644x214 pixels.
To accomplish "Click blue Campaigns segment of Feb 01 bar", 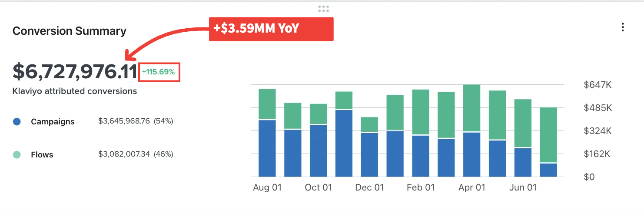I will (x=421, y=156).
